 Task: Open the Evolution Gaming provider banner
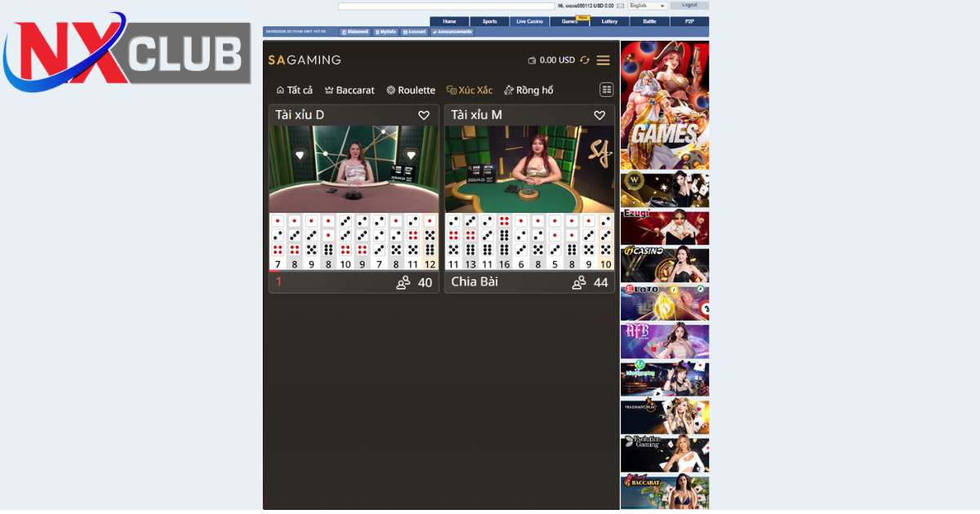pos(665,454)
